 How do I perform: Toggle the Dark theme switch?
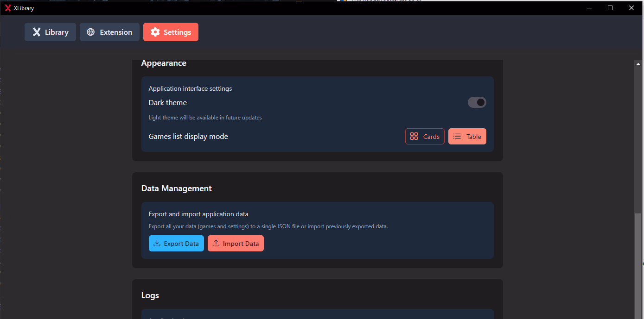[477, 102]
